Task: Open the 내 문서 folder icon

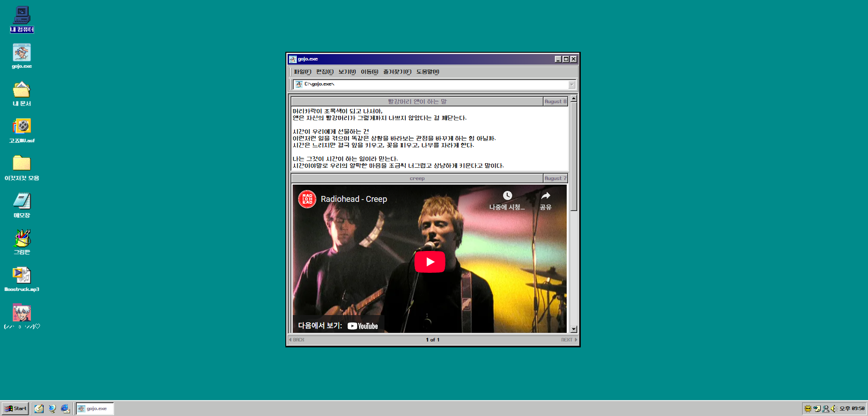Action: 22,94
